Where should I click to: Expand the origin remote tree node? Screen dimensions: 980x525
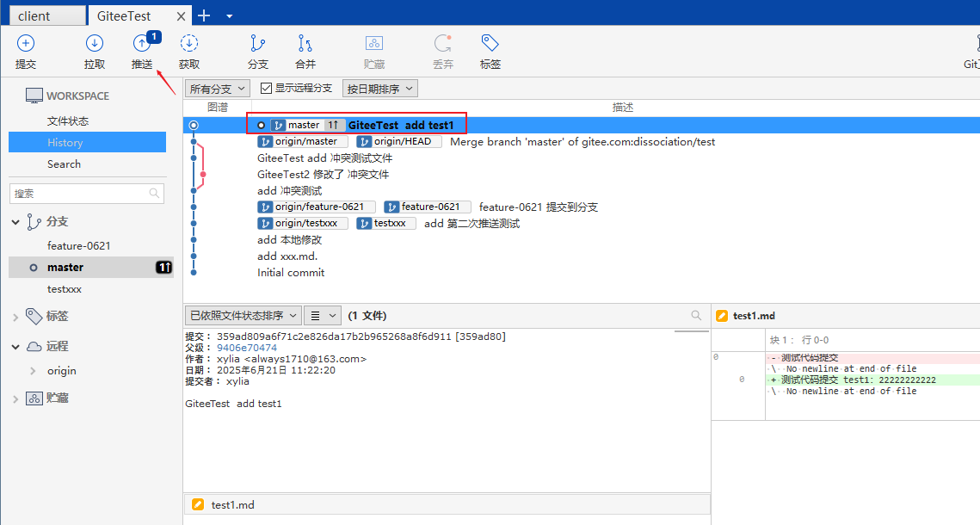tap(33, 371)
